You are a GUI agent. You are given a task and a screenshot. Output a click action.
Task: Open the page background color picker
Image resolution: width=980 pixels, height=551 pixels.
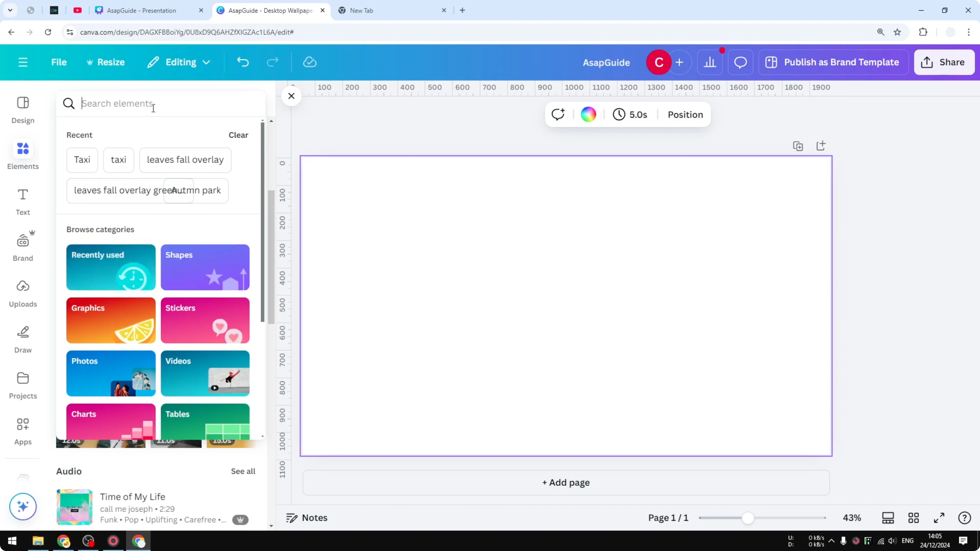[x=588, y=114]
